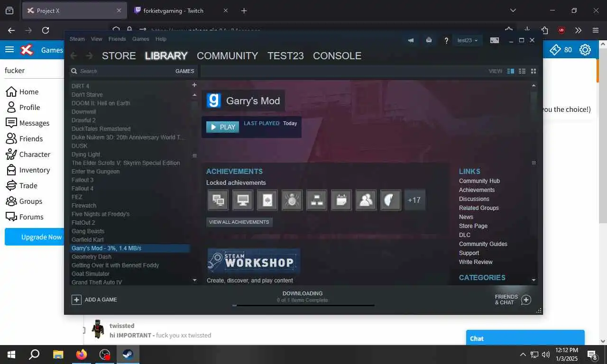Viewport: 607px width, 364px height.
Task: Select Garry's Mod - 3%, 1.4 MB/s in list
Action: pyautogui.click(x=129, y=248)
